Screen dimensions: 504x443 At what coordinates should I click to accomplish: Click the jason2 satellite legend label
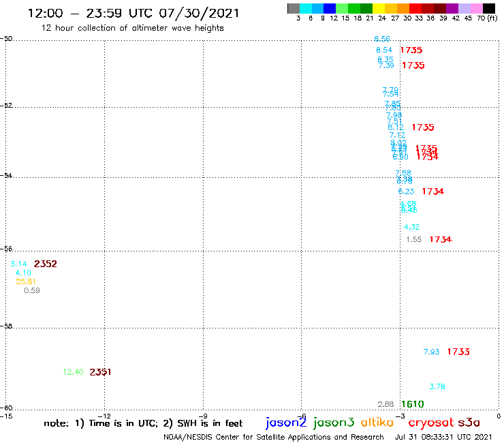pos(286,423)
